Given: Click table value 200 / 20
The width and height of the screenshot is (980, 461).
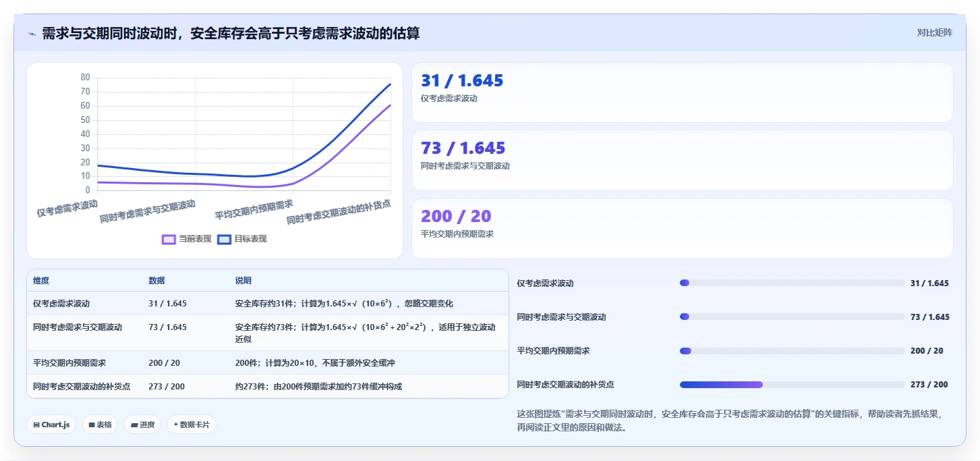Looking at the screenshot, I should pos(164,363).
